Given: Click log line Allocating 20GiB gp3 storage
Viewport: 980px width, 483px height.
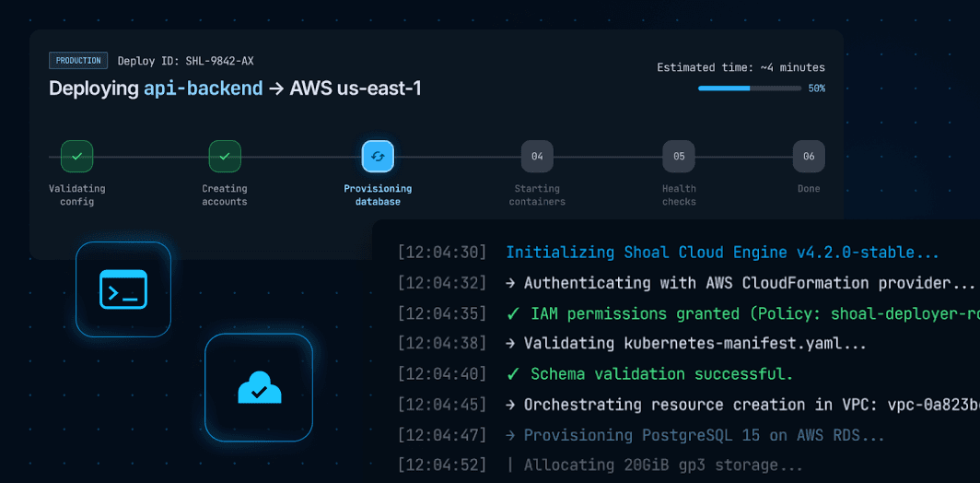Looking at the screenshot, I should click(654, 465).
